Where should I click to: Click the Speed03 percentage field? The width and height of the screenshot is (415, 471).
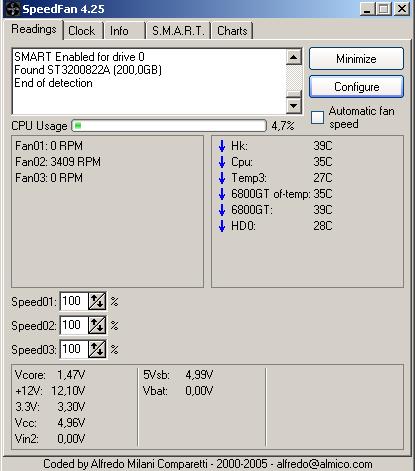[74, 349]
